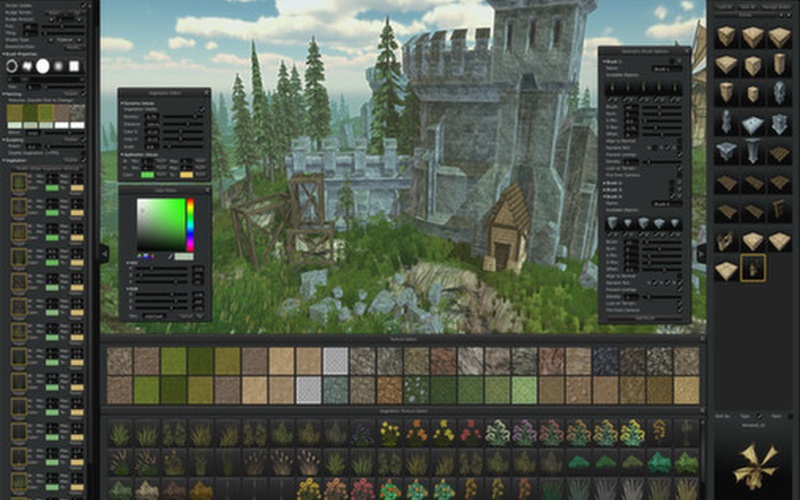Select the square brush shape
This screenshot has width=800, height=500.
(x=74, y=66)
